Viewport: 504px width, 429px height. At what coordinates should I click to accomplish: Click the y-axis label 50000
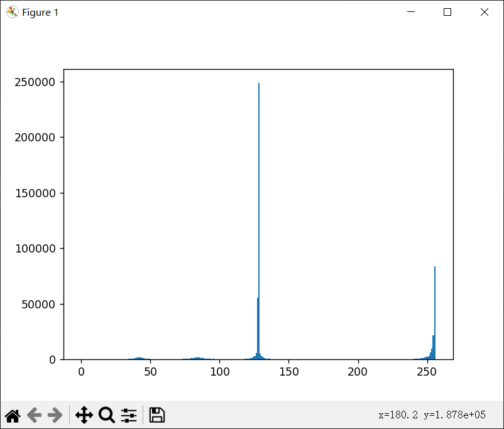coord(38,305)
